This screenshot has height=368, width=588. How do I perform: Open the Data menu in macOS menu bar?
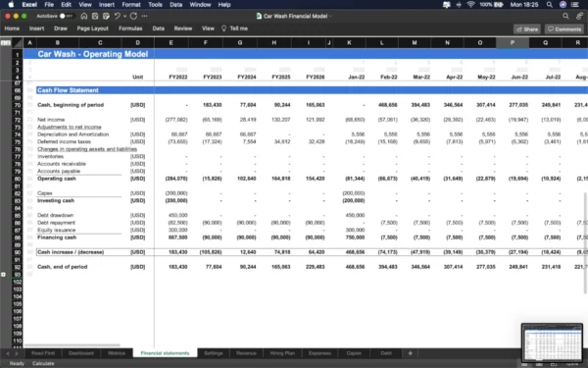(175, 5)
